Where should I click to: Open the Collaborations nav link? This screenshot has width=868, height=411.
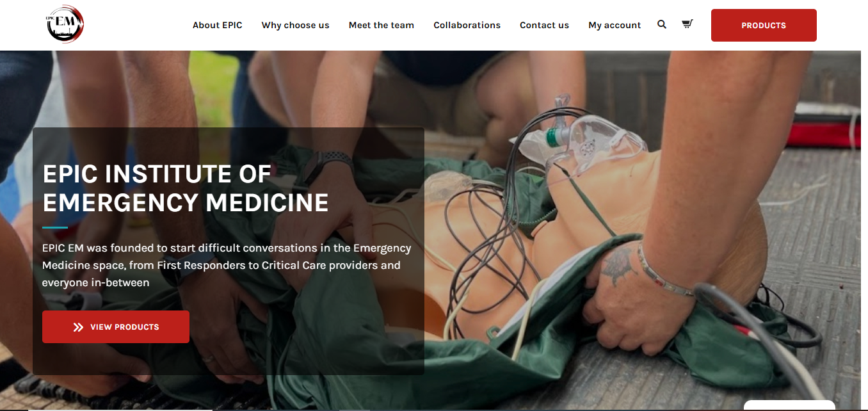coord(467,25)
